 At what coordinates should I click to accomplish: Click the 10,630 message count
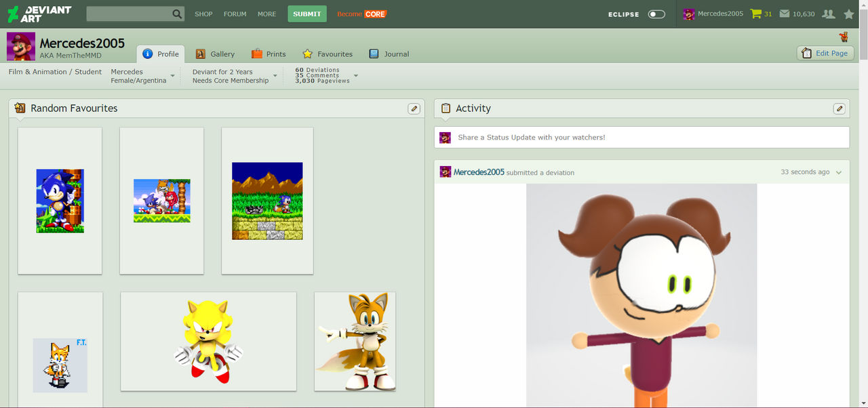804,14
